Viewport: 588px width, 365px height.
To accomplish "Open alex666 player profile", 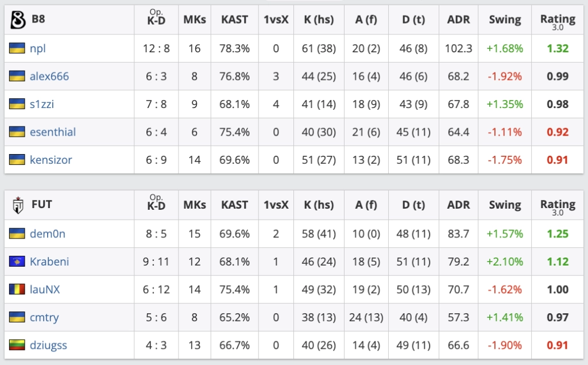I will (x=49, y=76).
